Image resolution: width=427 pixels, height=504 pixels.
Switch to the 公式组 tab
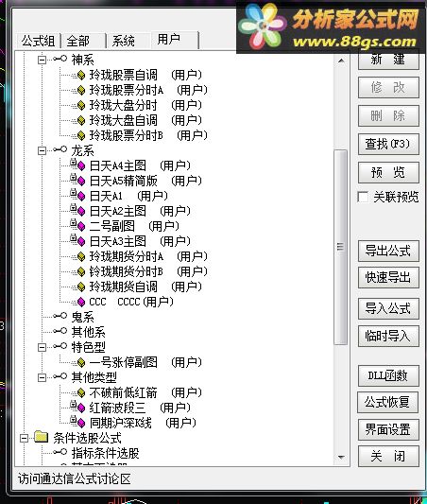pos(38,42)
